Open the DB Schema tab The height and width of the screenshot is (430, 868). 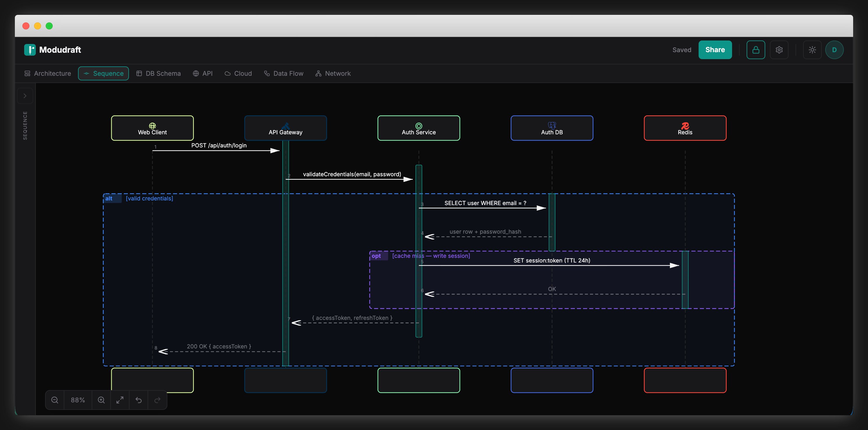pos(158,73)
